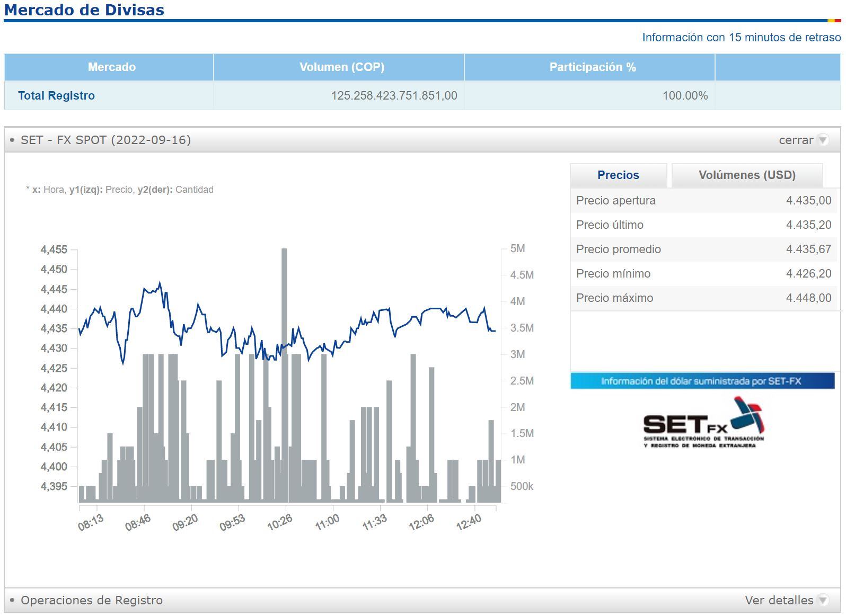The image size is (846, 616).
Task: Click the Mercado column header
Action: coord(111,67)
